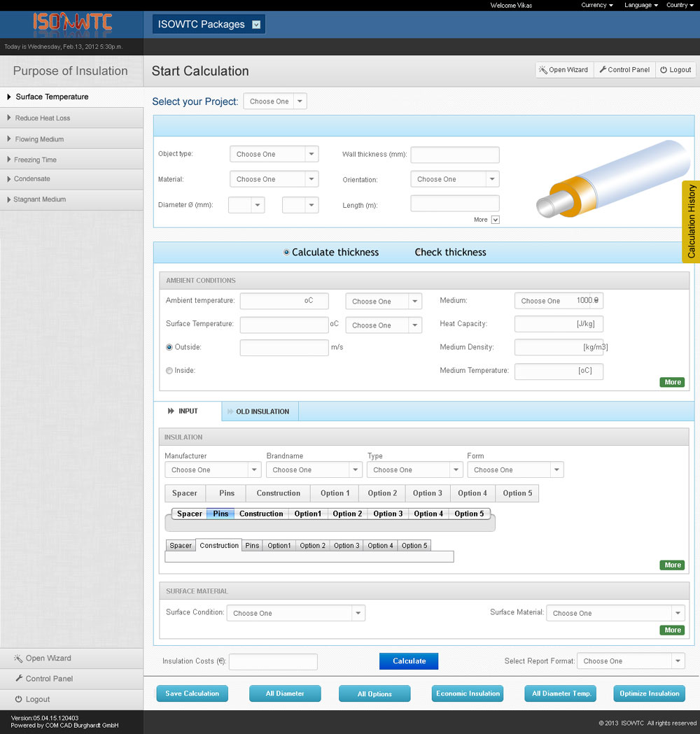Select the Calculate thickness radio button
The height and width of the screenshot is (734, 700).
click(286, 253)
